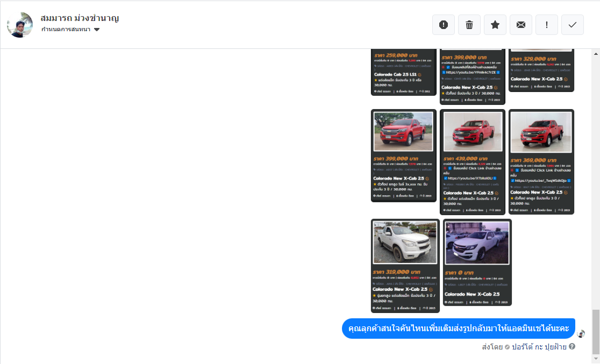Open the กำหนดการสนทนา dropdown
This screenshot has height=364, width=600.
[70, 30]
